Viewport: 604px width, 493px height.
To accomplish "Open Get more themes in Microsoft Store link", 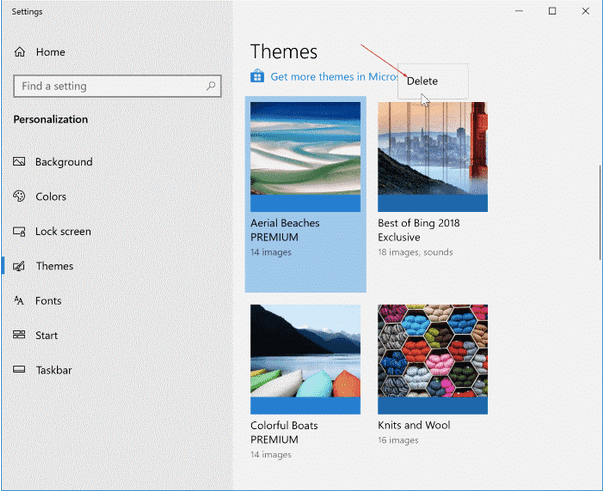I will click(334, 77).
